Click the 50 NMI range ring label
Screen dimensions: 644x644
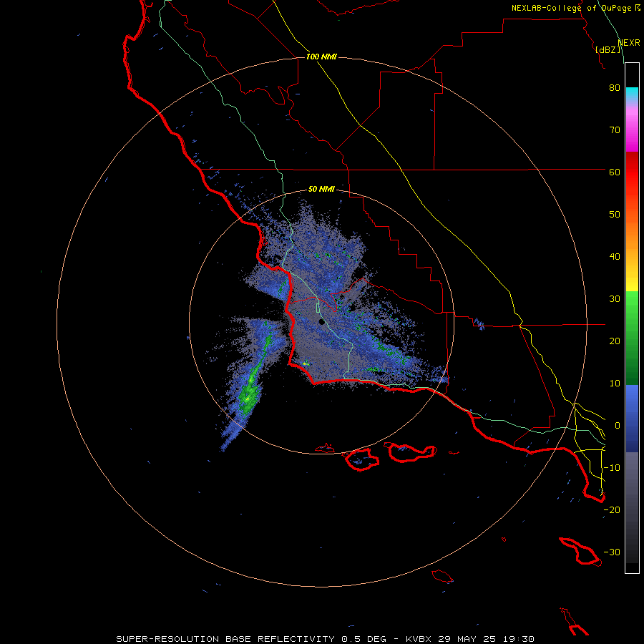tap(321, 189)
